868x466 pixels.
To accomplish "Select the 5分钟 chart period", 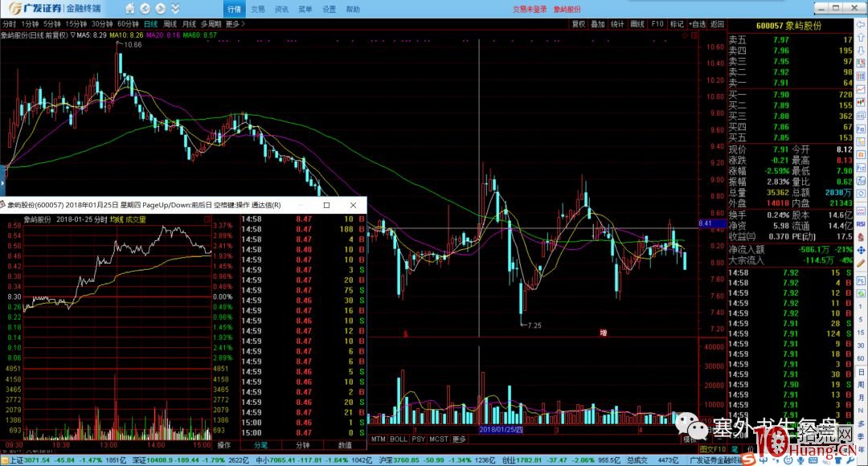I will [52, 24].
